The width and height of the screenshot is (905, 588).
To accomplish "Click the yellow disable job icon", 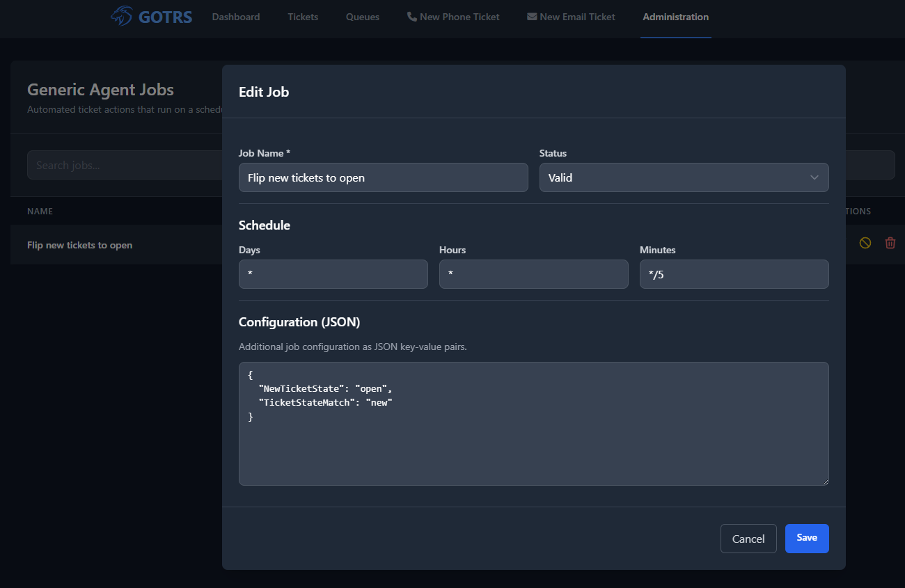I will [x=865, y=243].
